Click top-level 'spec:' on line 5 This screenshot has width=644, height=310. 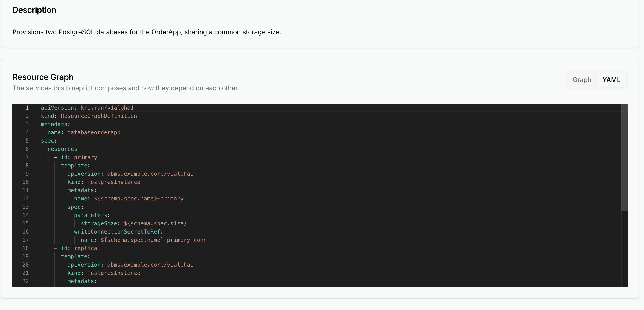coord(49,141)
